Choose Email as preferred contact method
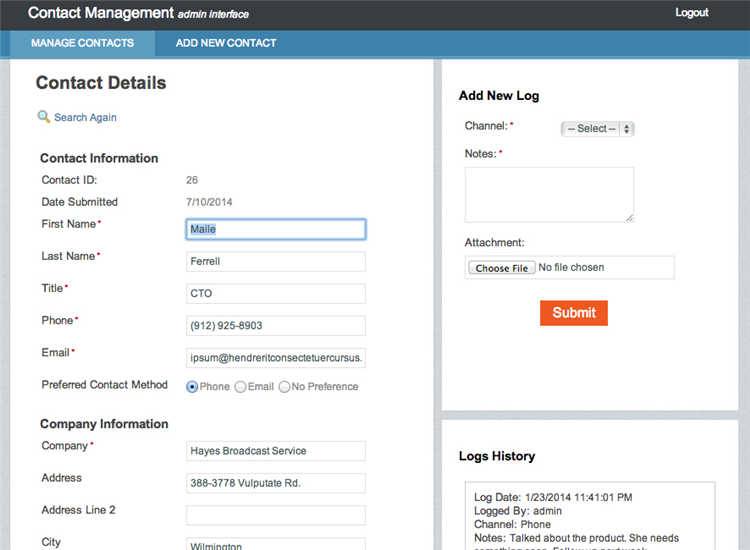750x550 pixels. 240,387
